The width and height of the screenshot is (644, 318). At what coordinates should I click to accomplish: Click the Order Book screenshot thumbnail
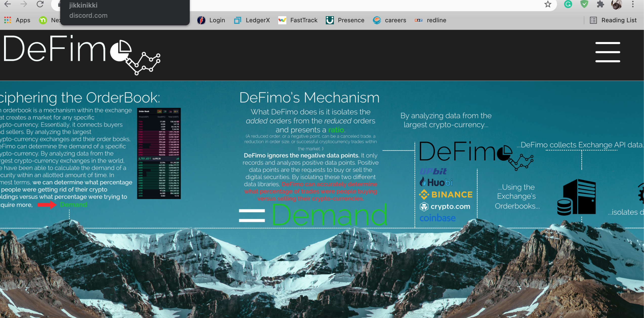(x=159, y=153)
